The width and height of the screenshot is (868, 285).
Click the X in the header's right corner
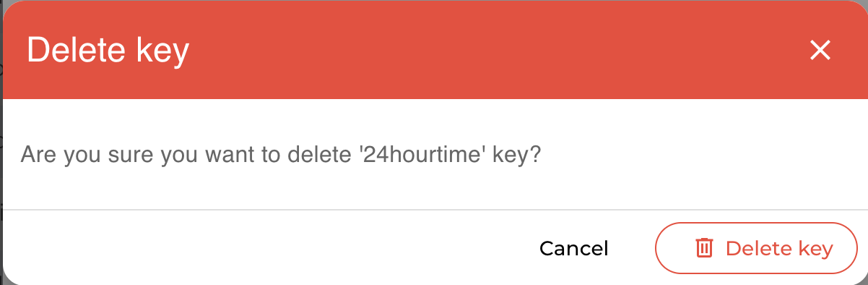[x=820, y=50]
